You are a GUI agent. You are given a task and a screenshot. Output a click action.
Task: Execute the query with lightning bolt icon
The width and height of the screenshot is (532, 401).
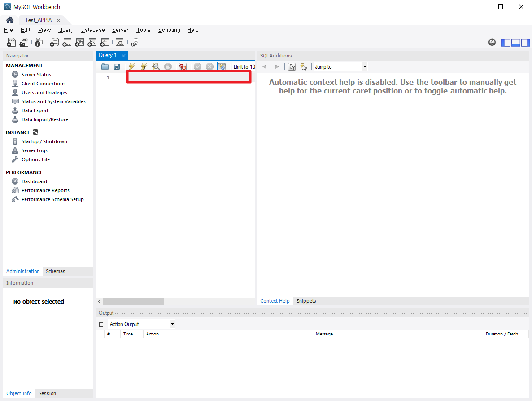pos(131,66)
